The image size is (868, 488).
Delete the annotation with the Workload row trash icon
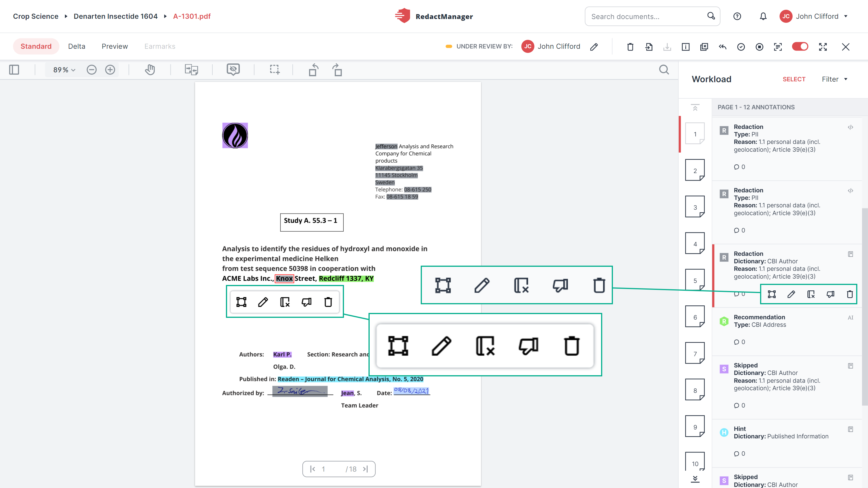[x=850, y=294]
